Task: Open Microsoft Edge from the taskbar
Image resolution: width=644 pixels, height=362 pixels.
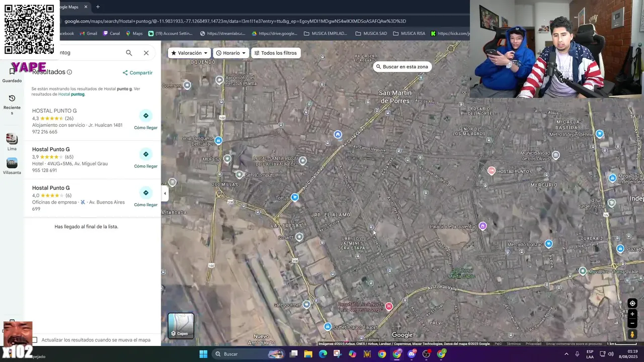Action: [x=323, y=354]
